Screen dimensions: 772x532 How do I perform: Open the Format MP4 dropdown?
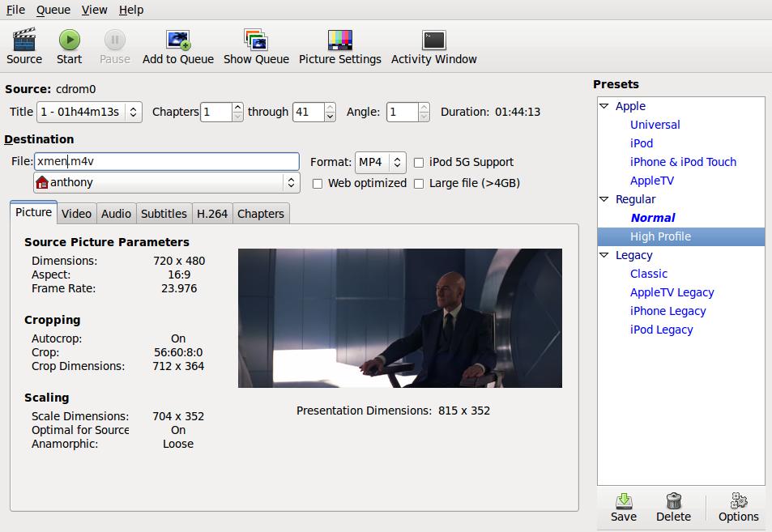[380, 162]
